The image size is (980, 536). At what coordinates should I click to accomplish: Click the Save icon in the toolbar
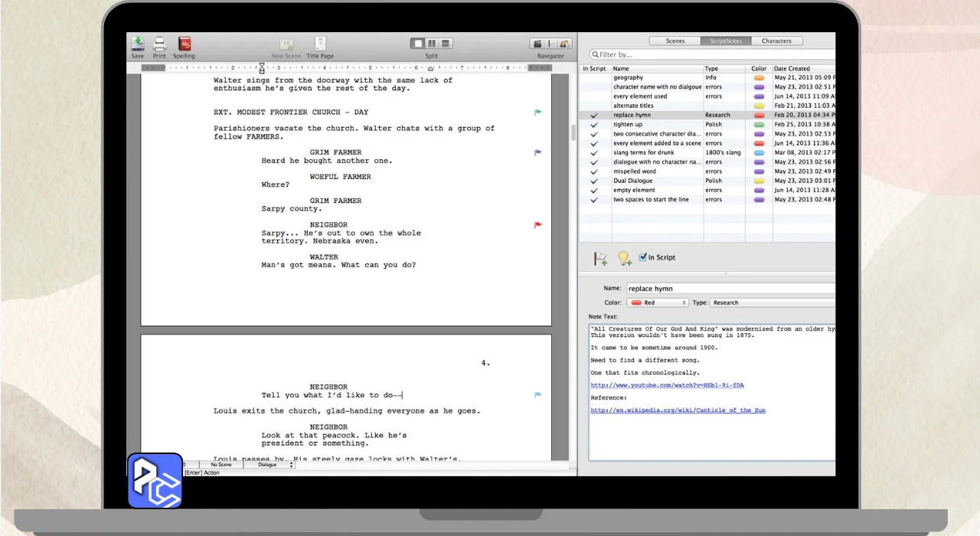[137, 44]
